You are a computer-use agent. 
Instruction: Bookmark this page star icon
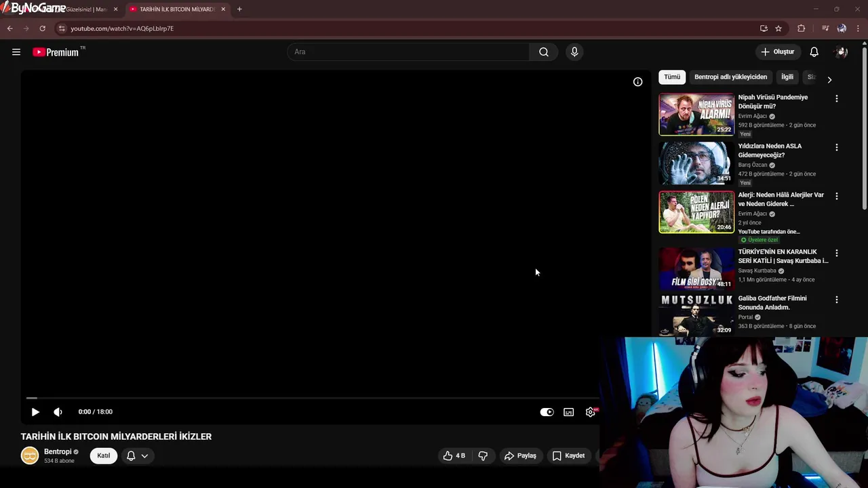tap(778, 28)
